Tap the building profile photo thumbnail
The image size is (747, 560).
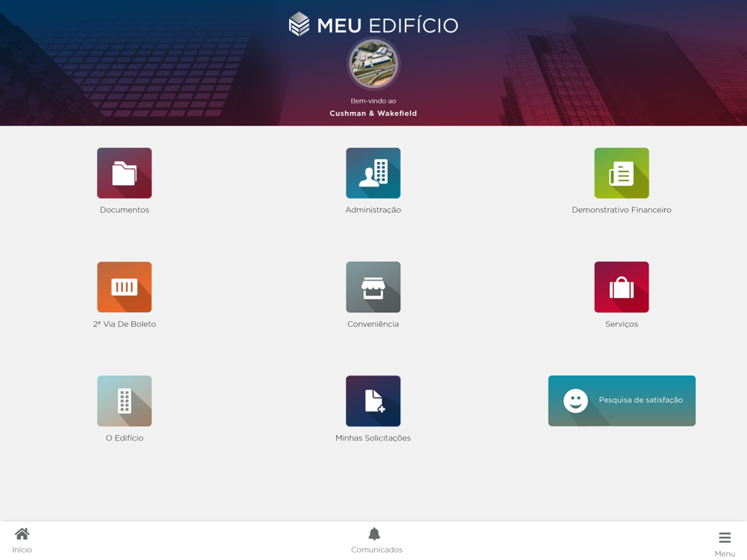[x=373, y=63]
